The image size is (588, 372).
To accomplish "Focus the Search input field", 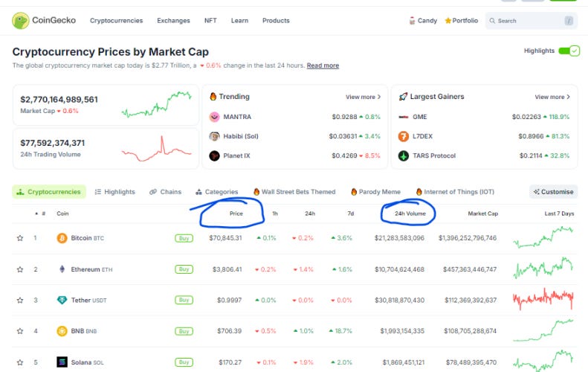I will pyautogui.click(x=532, y=21).
